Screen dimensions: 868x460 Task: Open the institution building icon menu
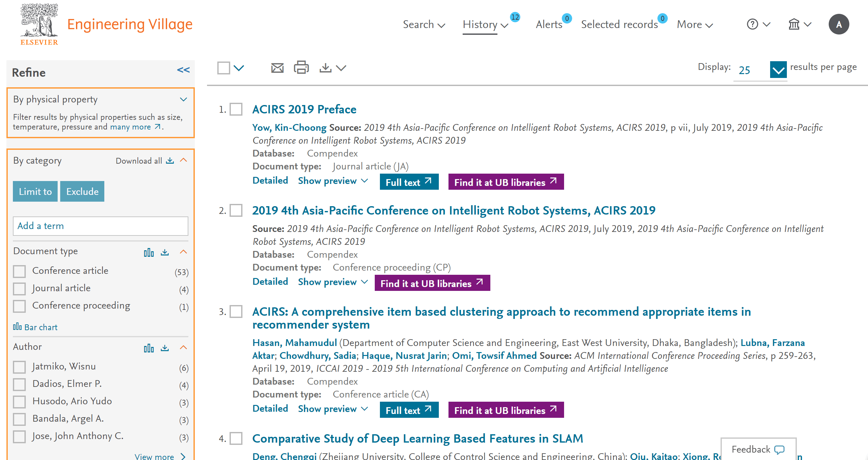(x=794, y=24)
